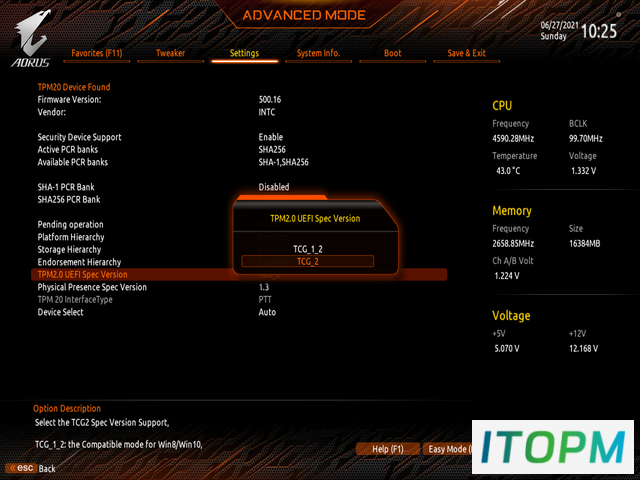This screenshot has height=480, width=640.
Task: Click the +5V 5.070 V reading
Action: click(x=507, y=349)
